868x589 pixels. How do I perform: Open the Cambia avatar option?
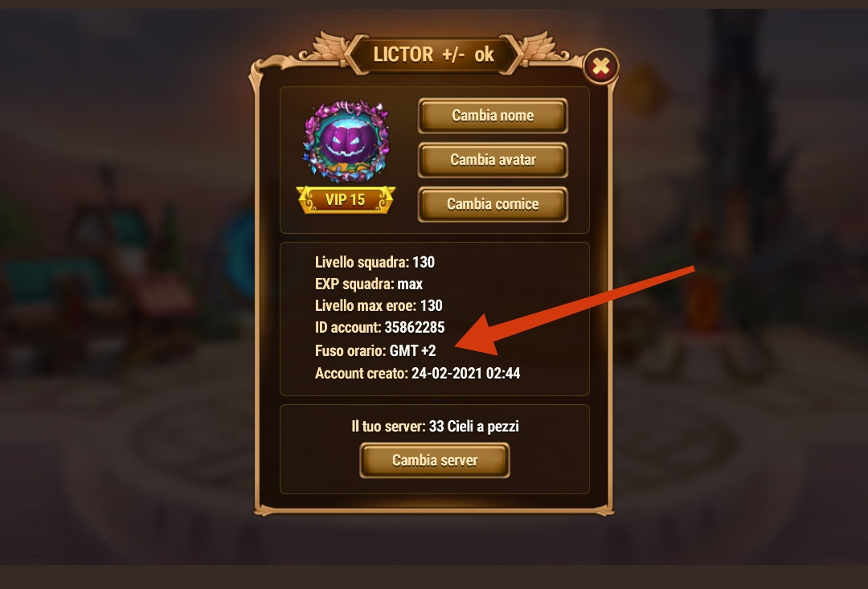493,159
